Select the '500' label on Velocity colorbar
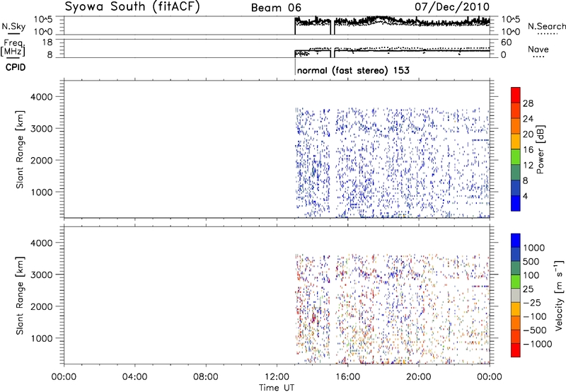The image size is (566, 392). (531, 261)
